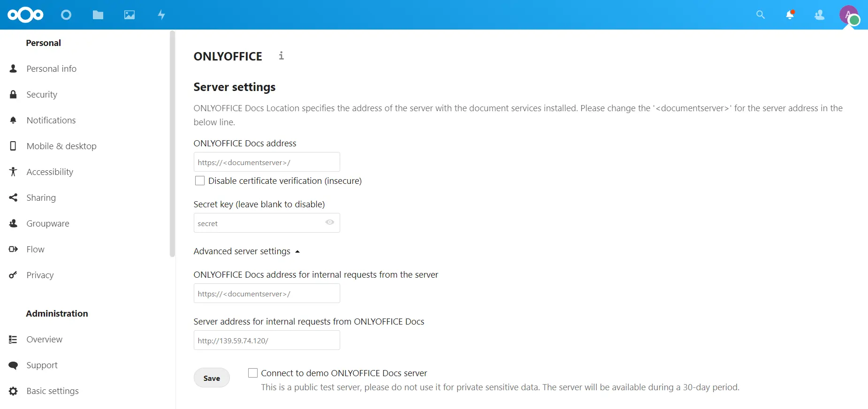Focus Docs address for internal requests field
Screen dimensions: 868x409
(266, 294)
